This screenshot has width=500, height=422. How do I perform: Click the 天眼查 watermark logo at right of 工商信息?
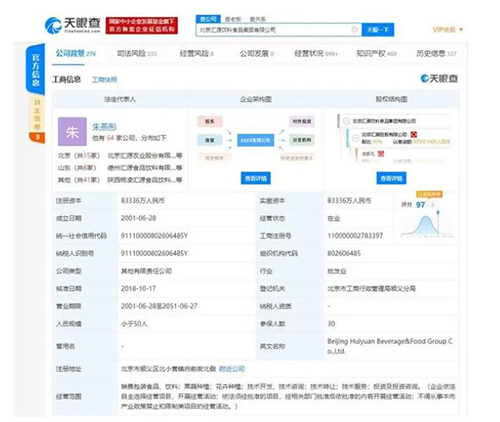coord(439,79)
